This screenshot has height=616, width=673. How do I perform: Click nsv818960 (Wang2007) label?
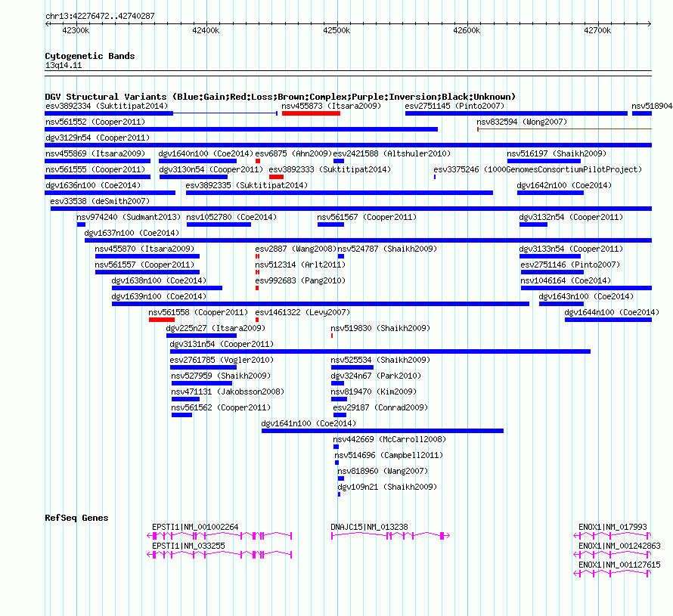383,471
